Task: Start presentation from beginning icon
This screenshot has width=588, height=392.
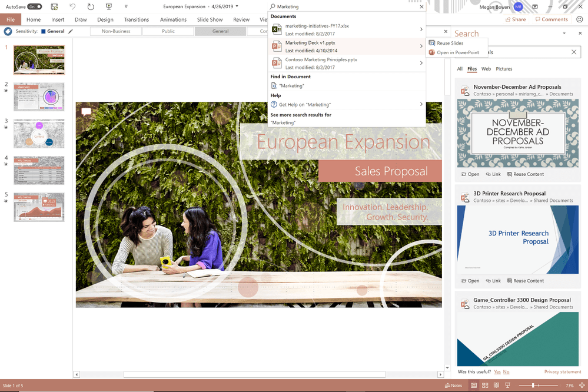Action: (109, 7)
